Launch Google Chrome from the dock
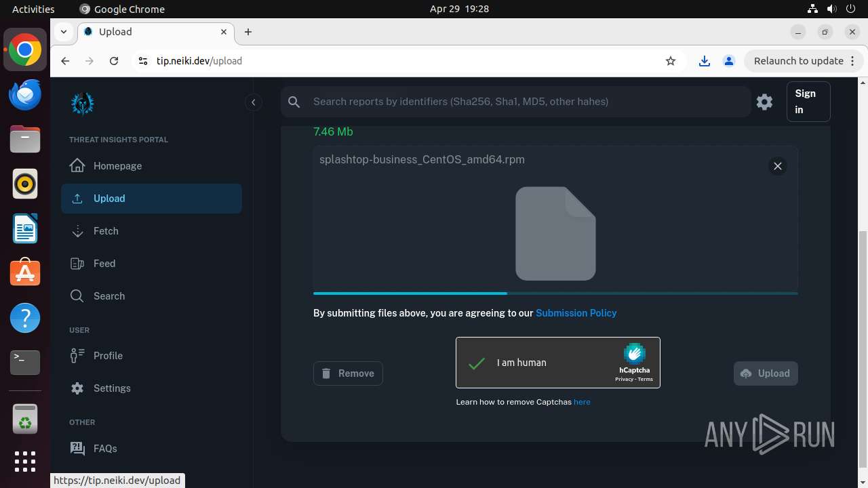 pyautogui.click(x=25, y=50)
